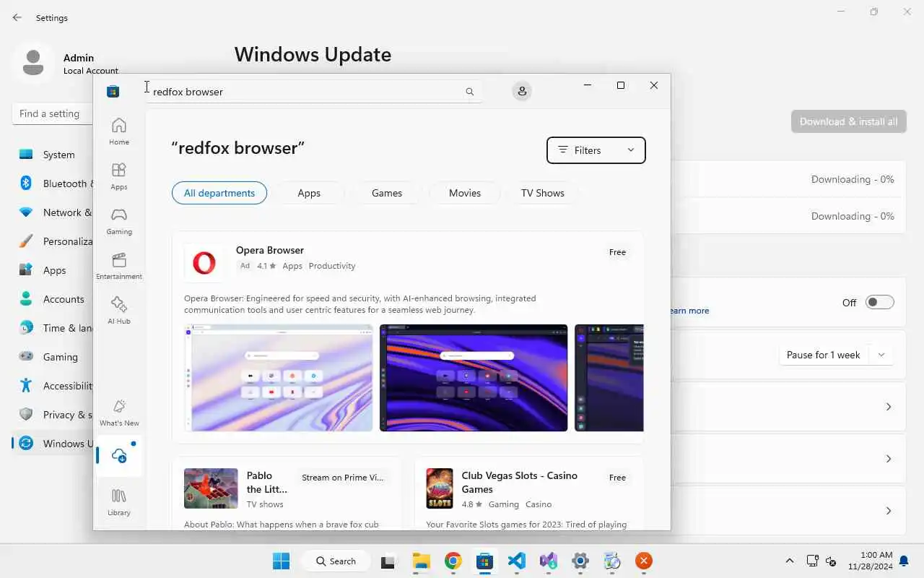Open Home in Microsoft Store sidebar
This screenshot has height=578, width=924.
click(119, 131)
